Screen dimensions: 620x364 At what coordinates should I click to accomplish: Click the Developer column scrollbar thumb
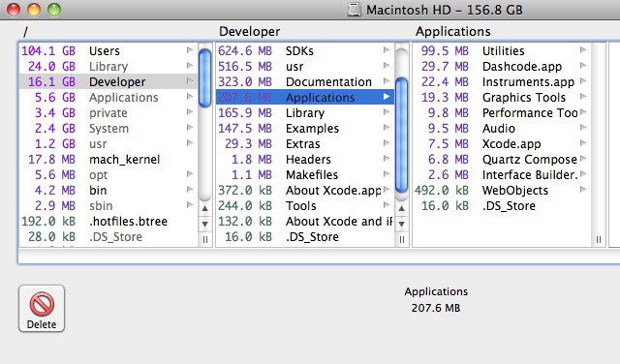pos(401,136)
